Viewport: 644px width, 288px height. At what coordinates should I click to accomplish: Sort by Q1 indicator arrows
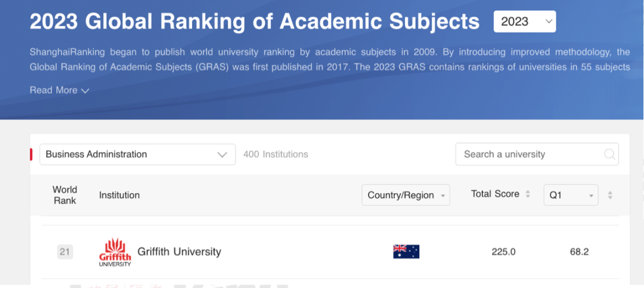(611, 195)
